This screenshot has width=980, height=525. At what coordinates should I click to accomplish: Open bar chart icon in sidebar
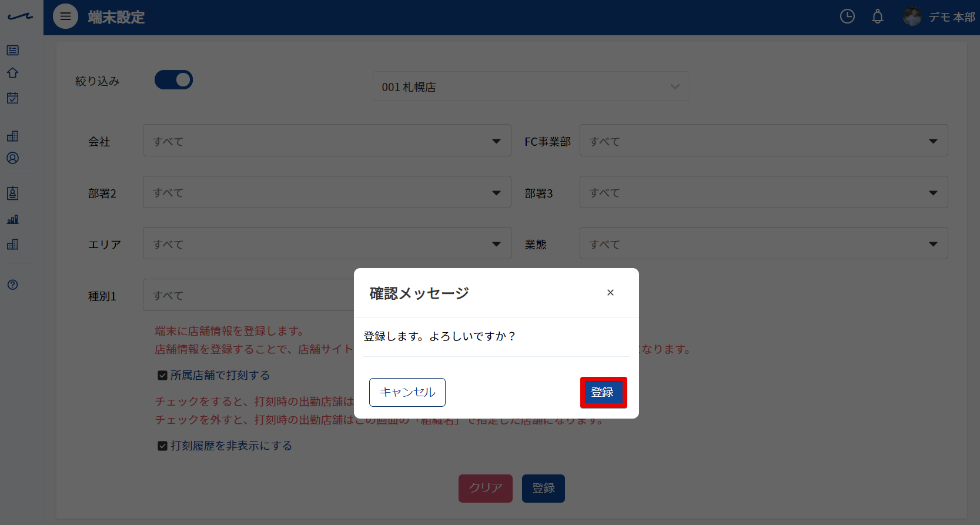(12, 219)
